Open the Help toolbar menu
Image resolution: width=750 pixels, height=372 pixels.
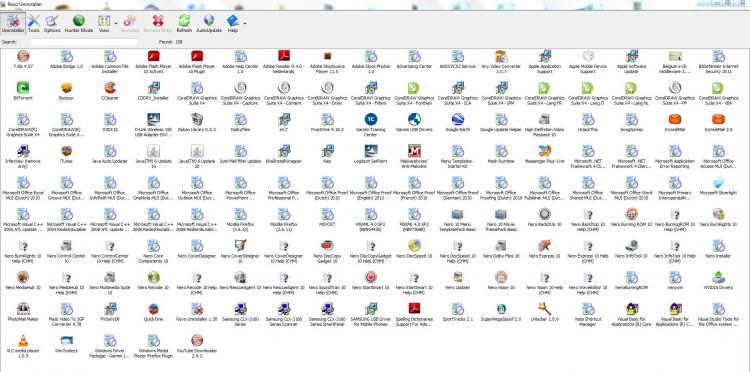coord(232,23)
